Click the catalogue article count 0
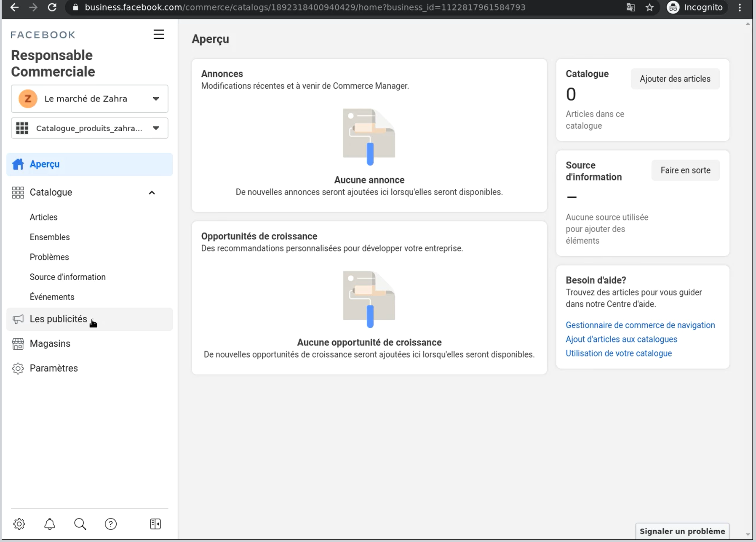 (x=571, y=94)
